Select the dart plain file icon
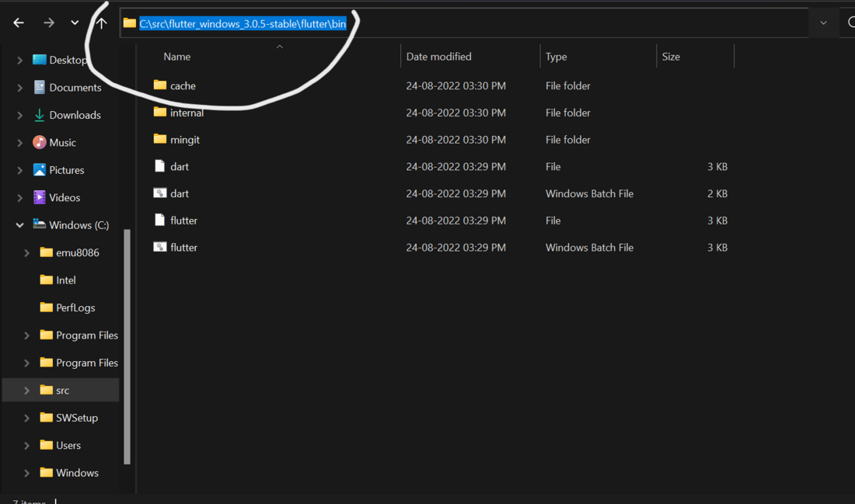The height and width of the screenshot is (504, 855). click(x=160, y=166)
